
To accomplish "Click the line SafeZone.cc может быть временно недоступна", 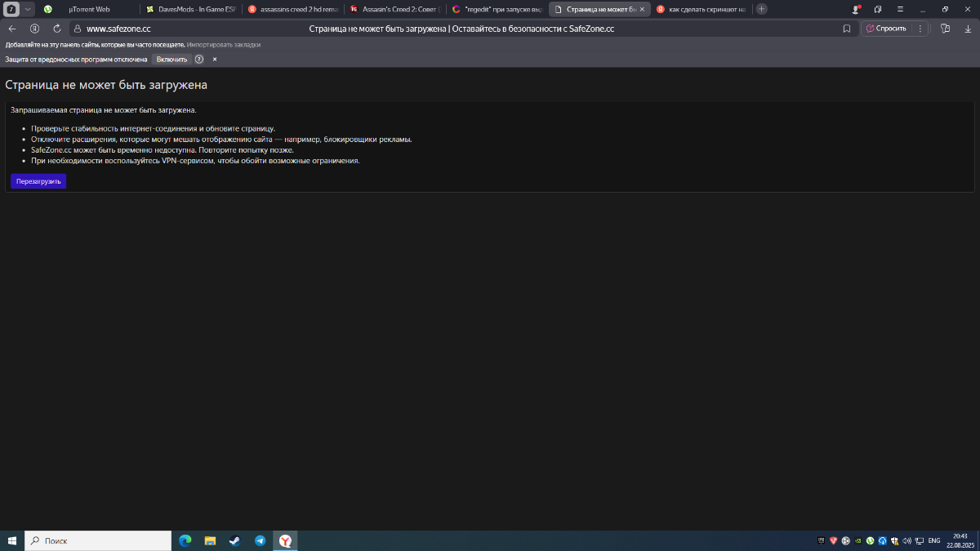I will pyautogui.click(x=163, y=149).
